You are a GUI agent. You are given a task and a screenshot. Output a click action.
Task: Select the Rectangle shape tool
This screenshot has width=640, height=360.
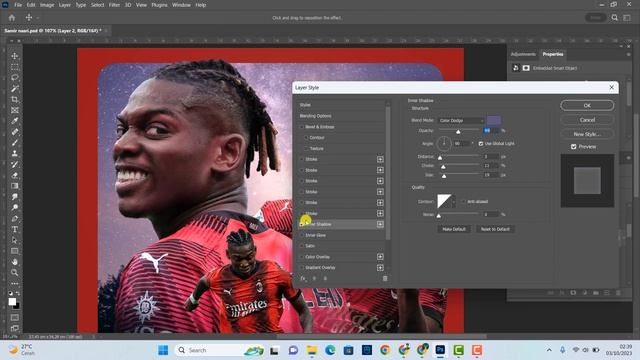(x=15, y=251)
